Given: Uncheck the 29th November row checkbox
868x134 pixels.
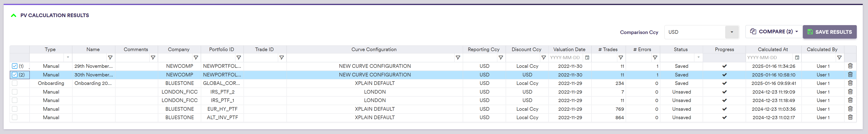Looking at the screenshot, I should (14, 66).
